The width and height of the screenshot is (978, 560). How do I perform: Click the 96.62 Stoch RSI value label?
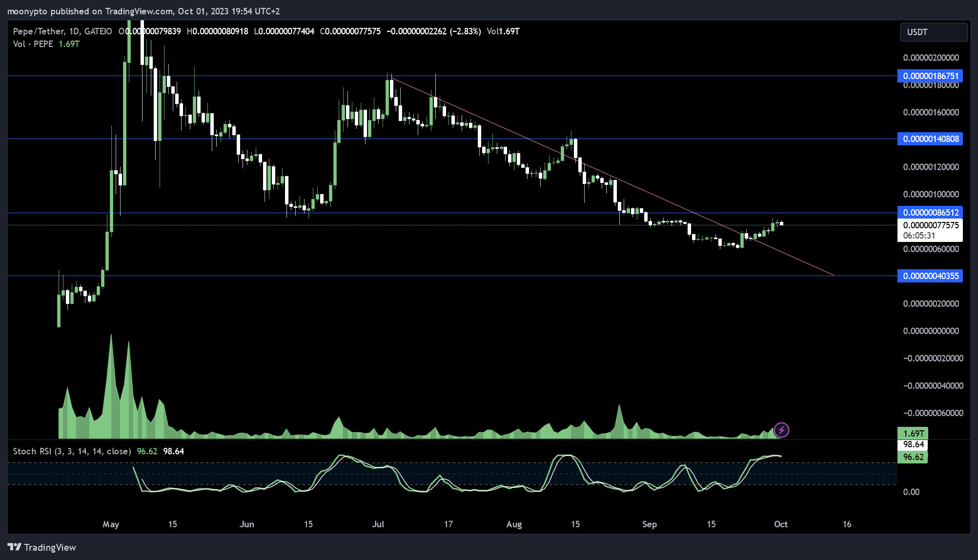(913, 457)
